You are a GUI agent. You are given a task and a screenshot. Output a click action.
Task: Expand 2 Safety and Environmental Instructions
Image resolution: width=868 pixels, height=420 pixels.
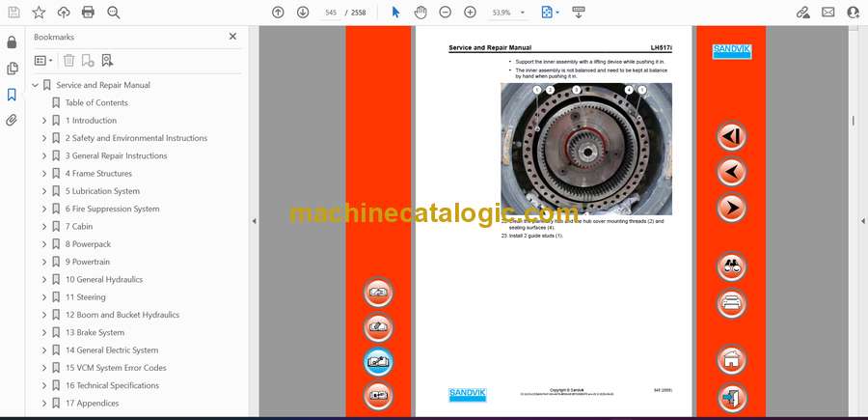tap(44, 138)
